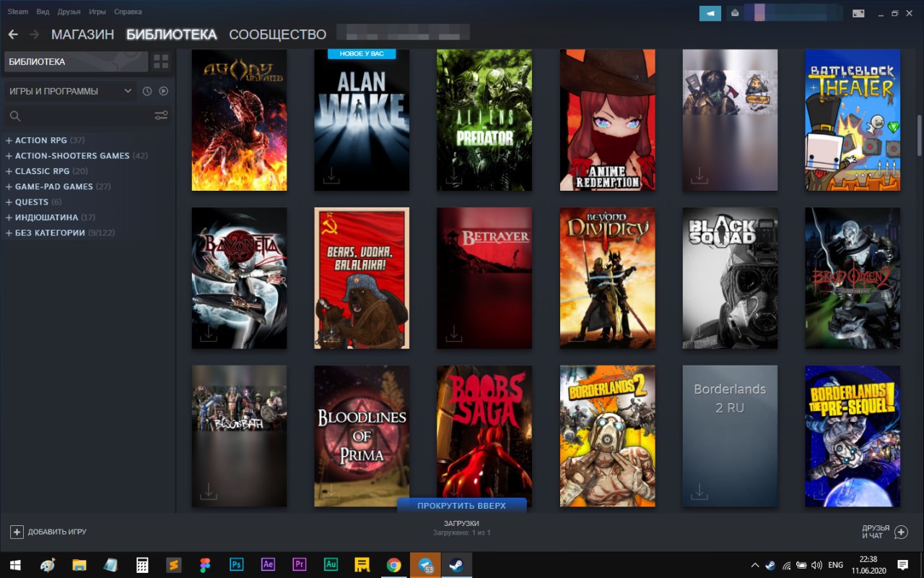Click the Steam taskbar icon

coord(456,564)
